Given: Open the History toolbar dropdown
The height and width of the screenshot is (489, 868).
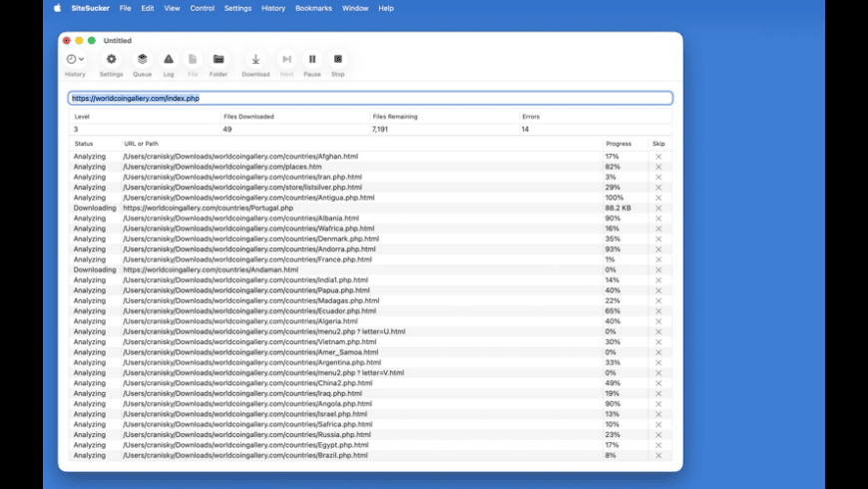Looking at the screenshot, I should pos(75,59).
